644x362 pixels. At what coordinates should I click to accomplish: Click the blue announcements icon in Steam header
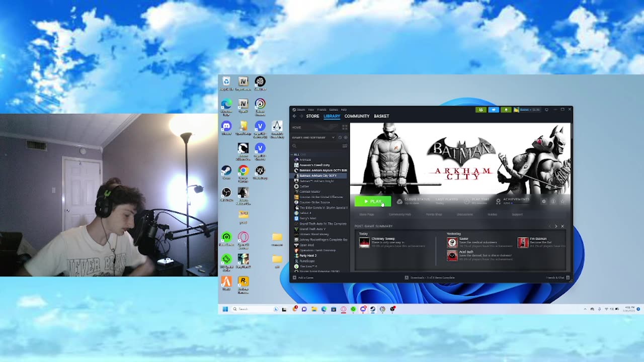(x=494, y=110)
